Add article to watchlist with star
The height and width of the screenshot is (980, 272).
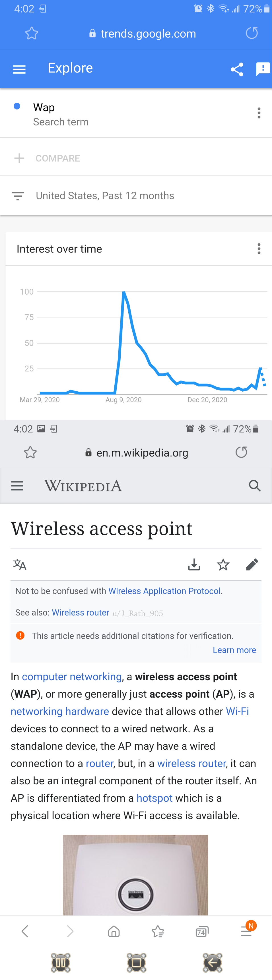pos(223,565)
